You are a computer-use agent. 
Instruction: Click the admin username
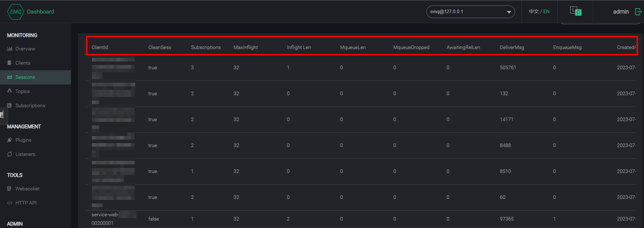621,12
